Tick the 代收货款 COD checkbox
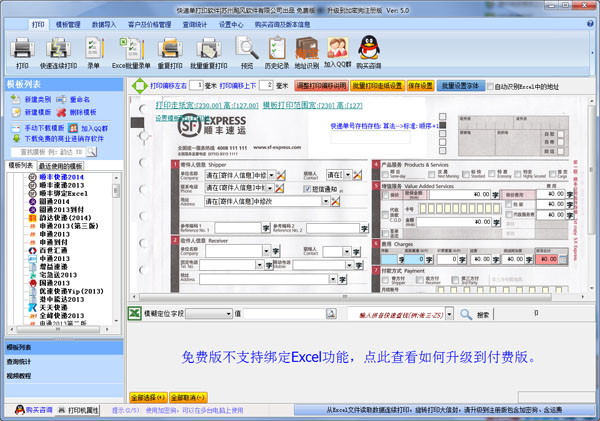The image size is (600, 421). click(x=385, y=215)
